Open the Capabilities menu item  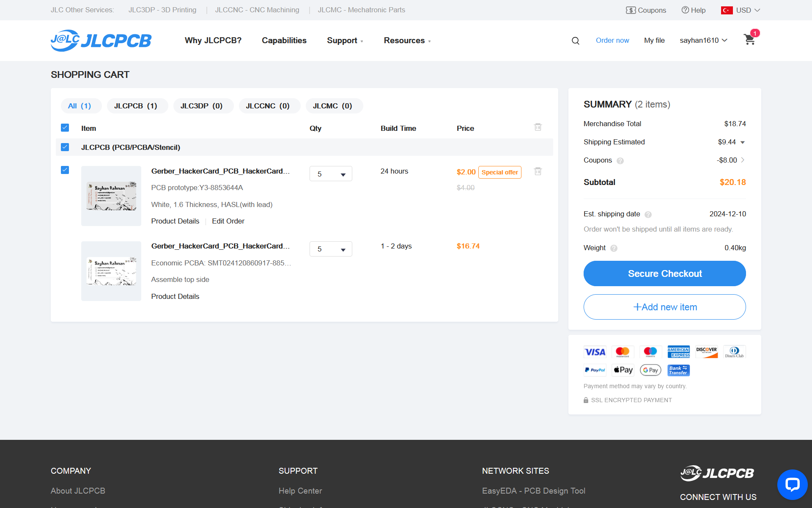click(x=284, y=40)
